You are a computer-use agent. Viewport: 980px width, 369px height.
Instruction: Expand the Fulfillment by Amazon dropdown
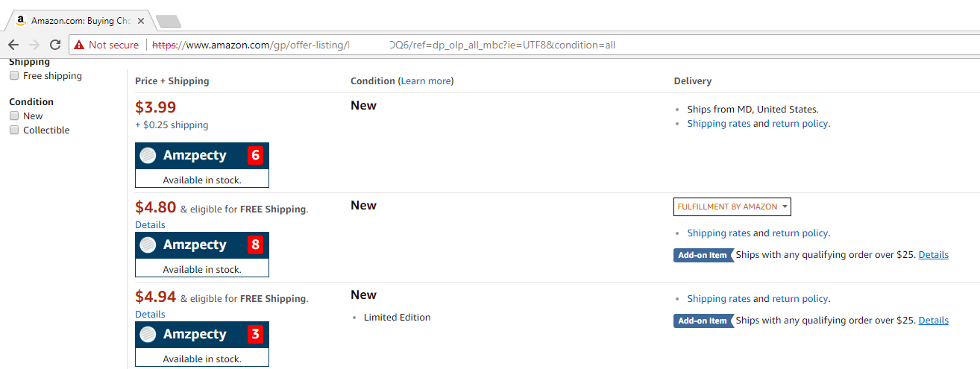click(x=732, y=206)
